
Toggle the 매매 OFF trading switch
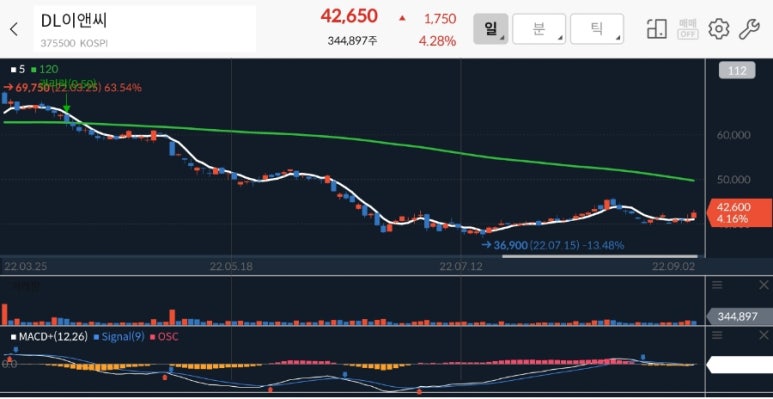click(x=687, y=29)
